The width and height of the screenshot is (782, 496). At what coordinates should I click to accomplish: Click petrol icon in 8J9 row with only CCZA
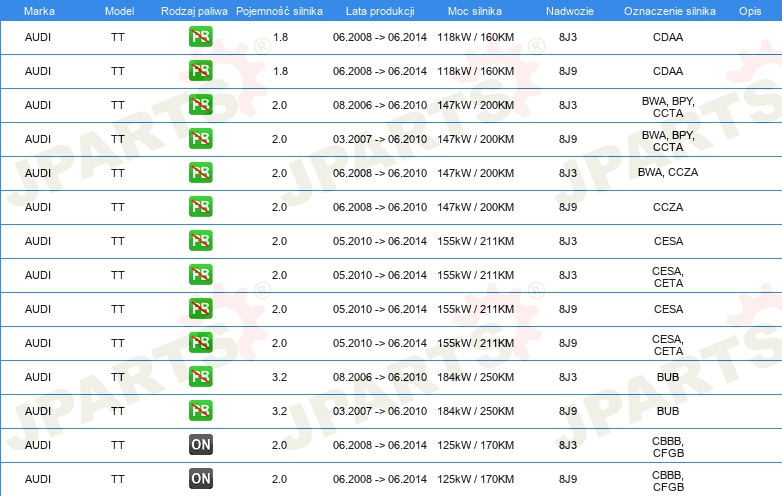tap(200, 207)
